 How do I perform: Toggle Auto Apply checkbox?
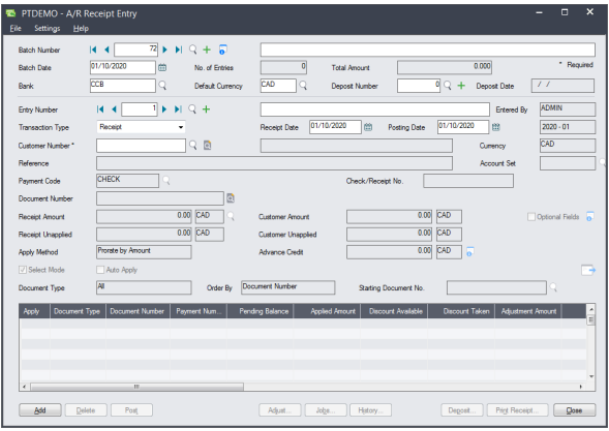[100, 269]
